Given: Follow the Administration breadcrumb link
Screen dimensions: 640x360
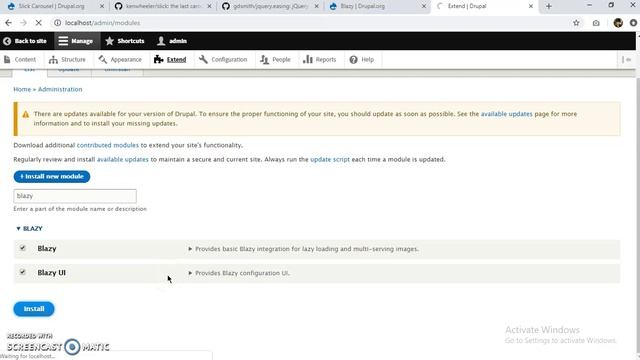Looking at the screenshot, I should (60, 89).
